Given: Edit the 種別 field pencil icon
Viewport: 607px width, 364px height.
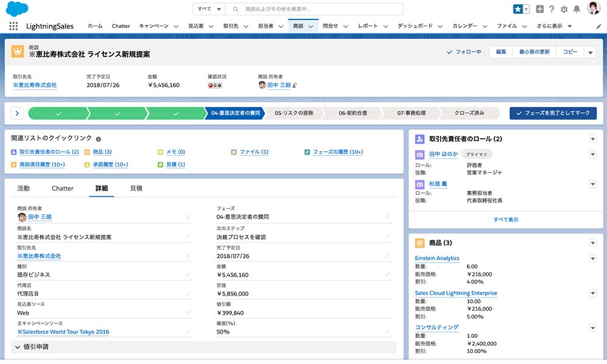Looking at the screenshot, I should [188, 274].
